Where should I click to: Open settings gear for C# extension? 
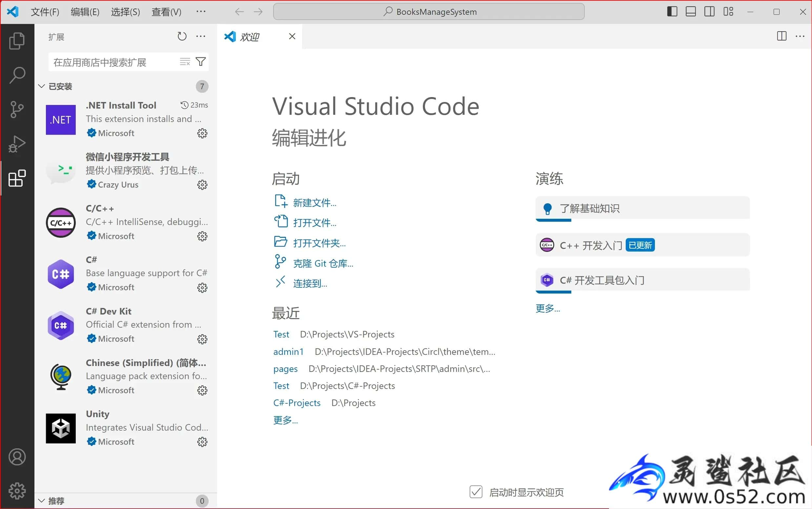click(x=202, y=288)
